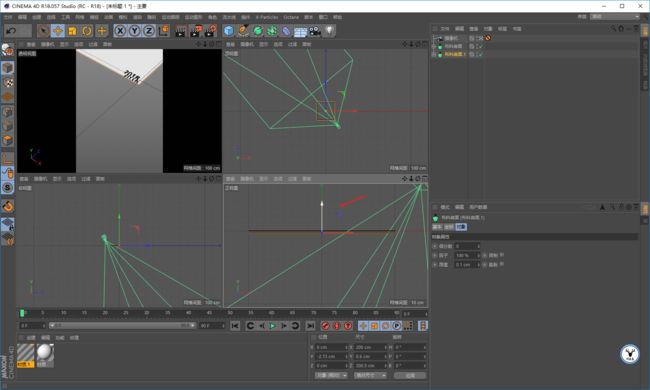650x390 pixels.
Task: Select the Rotate tool icon
Action: tap(87, 31)
